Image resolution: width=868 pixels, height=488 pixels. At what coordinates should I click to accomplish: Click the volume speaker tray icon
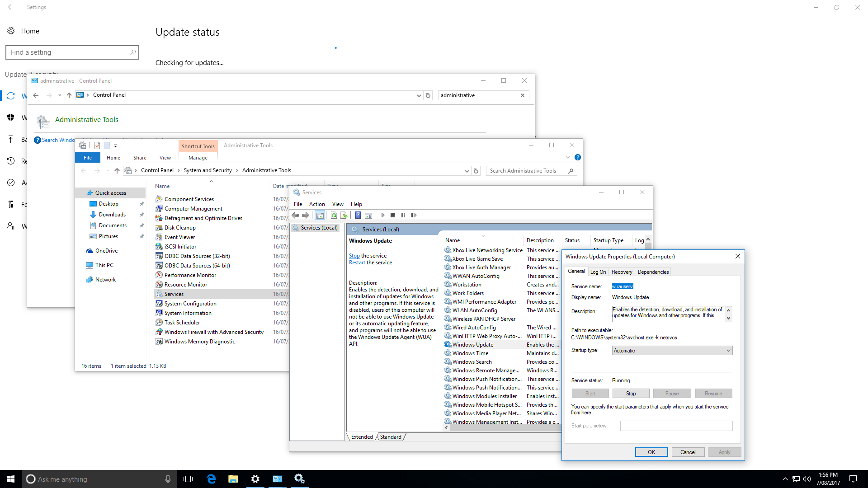tap(807, 479)
